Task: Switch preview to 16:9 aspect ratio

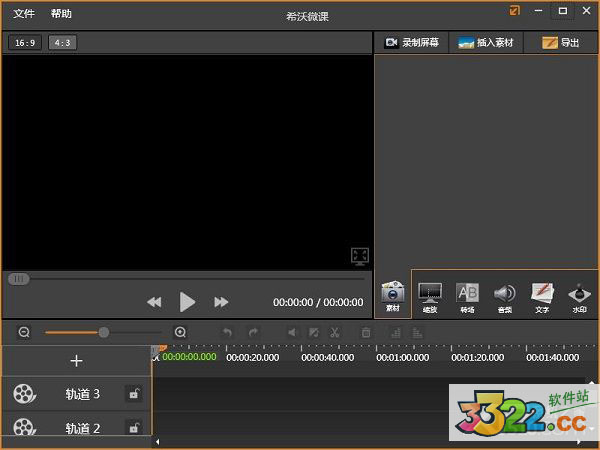Action: [24, 43]
